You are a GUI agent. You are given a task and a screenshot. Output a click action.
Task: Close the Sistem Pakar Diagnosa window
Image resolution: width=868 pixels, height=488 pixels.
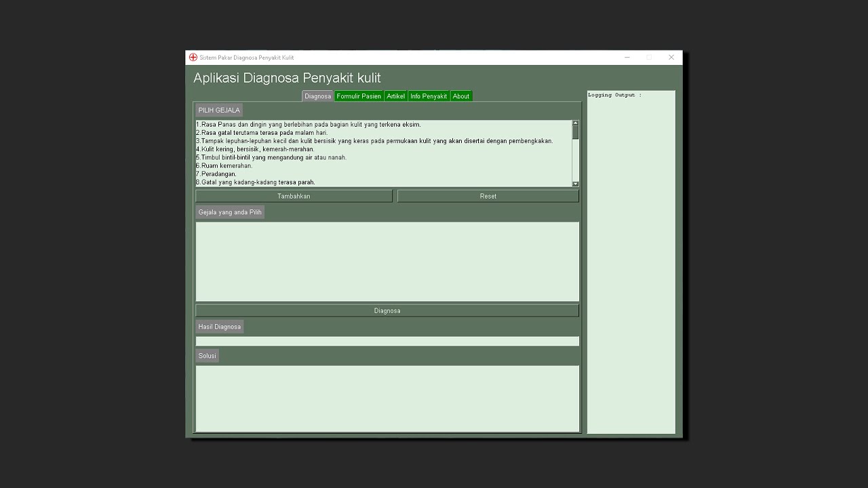click(671, 58)
